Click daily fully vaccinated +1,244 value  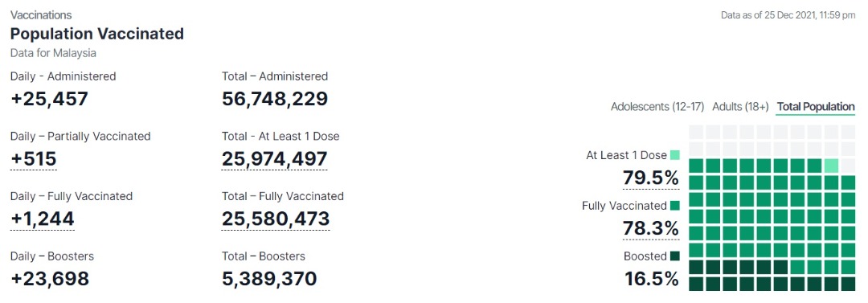click(42, 219)
